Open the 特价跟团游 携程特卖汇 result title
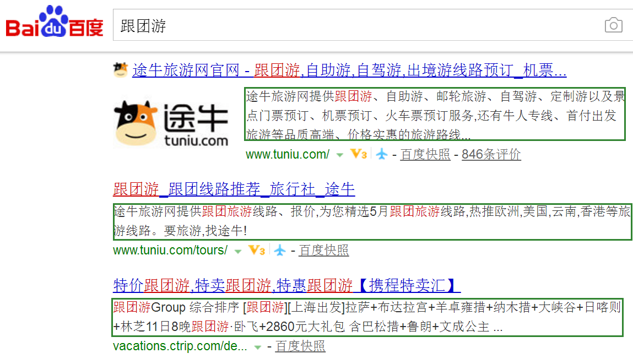Screen dimensions: 633x364 [x=286, y=285]
